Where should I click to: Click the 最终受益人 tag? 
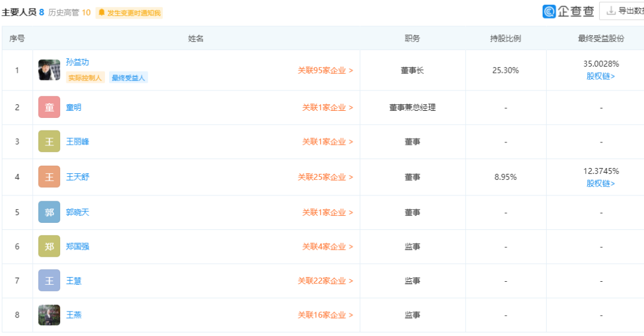pyautogui.click(x=129, y=77)
